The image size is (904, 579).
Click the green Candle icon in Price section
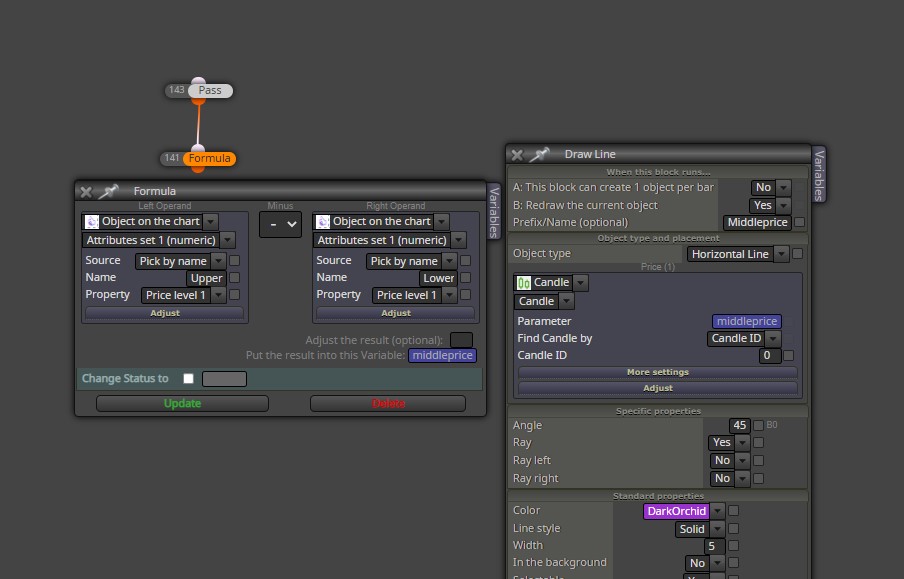coord(523,283)
